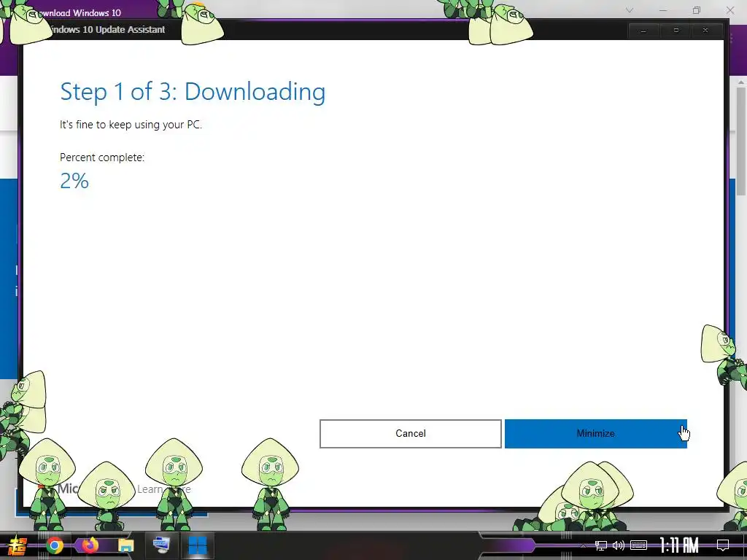747x560 pixels.
Task: Open the touch keyboard tray icon
Action: (638, 545)
